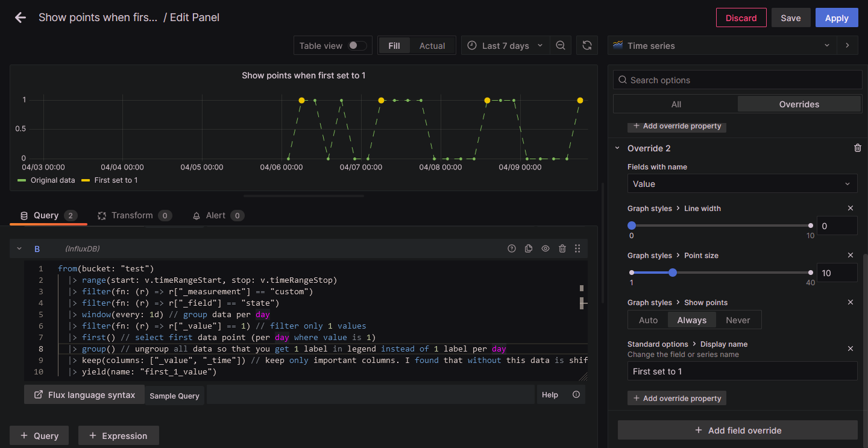Refresh the dashboard with the refresh icon
868x448 pixels.
tap(587, 46)
